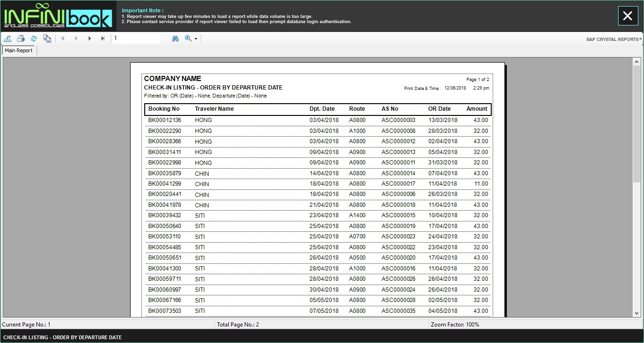Click booking number BK00041300
This screenshot has height=343, width=644.
tap(165, 269)
